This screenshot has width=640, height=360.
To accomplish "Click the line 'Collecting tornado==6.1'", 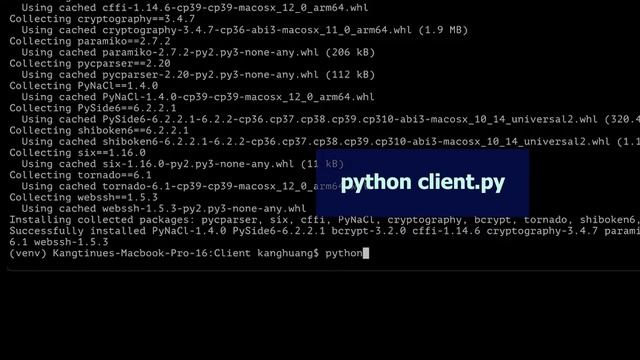I will (x=80, y=175).
